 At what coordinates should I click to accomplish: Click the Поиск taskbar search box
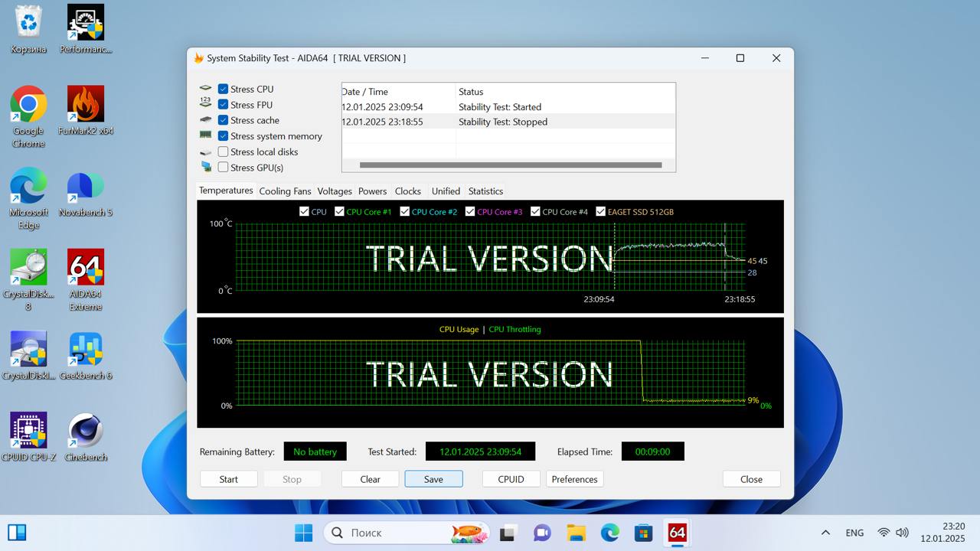tap(407, 533)
